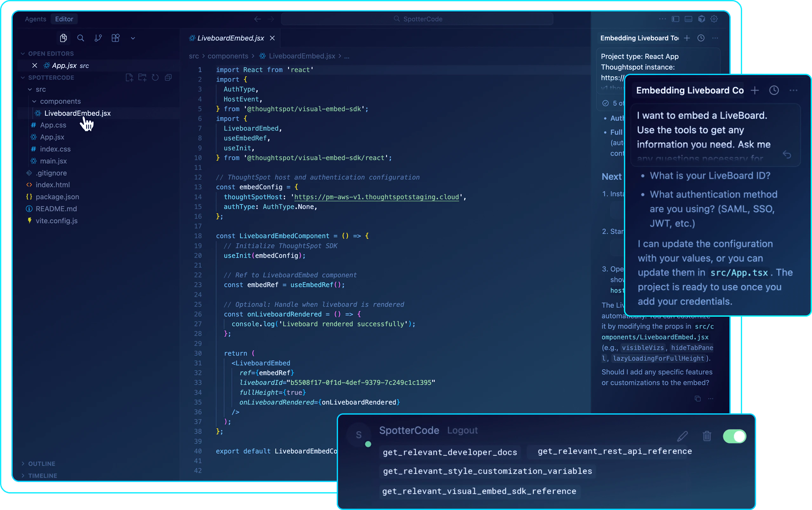Click the new chat plus icon in background chat panel
This screenshot has height=510, width=812.
pyautogui.click(x=687, y=38)
